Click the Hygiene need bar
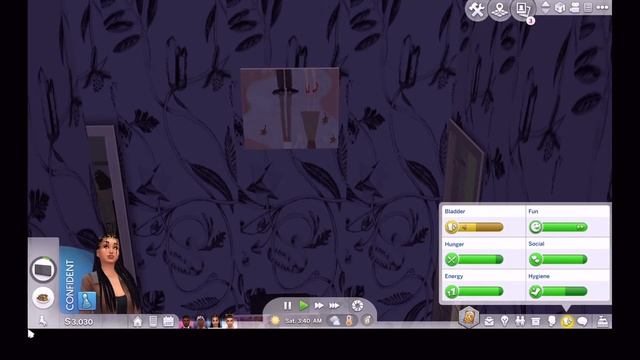 tap(558, 291)
